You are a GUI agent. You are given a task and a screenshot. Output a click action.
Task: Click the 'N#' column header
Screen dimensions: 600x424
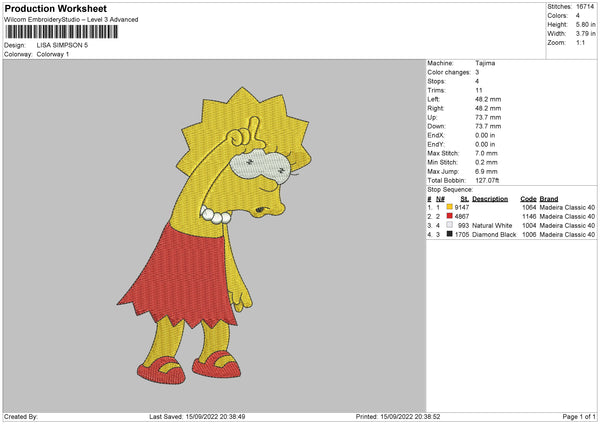coord(440,199)
